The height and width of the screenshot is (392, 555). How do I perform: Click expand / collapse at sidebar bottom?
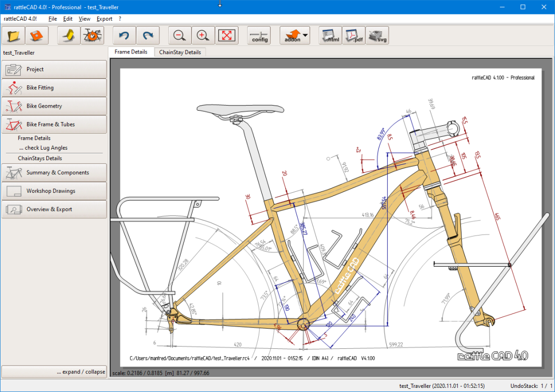pos(81,372)
